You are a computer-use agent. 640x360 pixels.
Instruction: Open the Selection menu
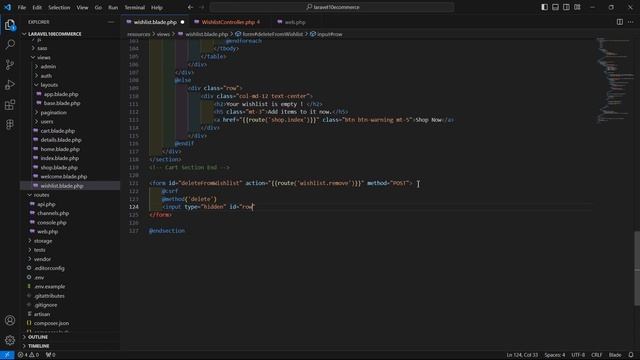tap(59, 7)
